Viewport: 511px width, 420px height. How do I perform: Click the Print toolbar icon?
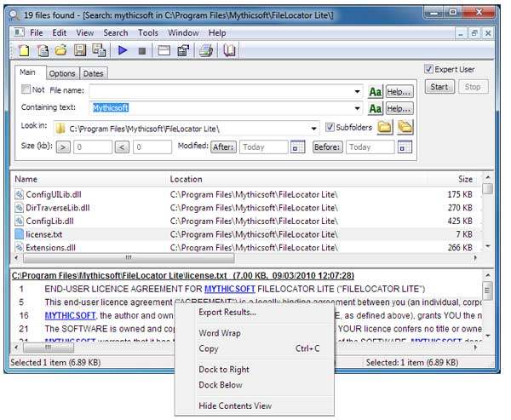[x=206, y=51]
